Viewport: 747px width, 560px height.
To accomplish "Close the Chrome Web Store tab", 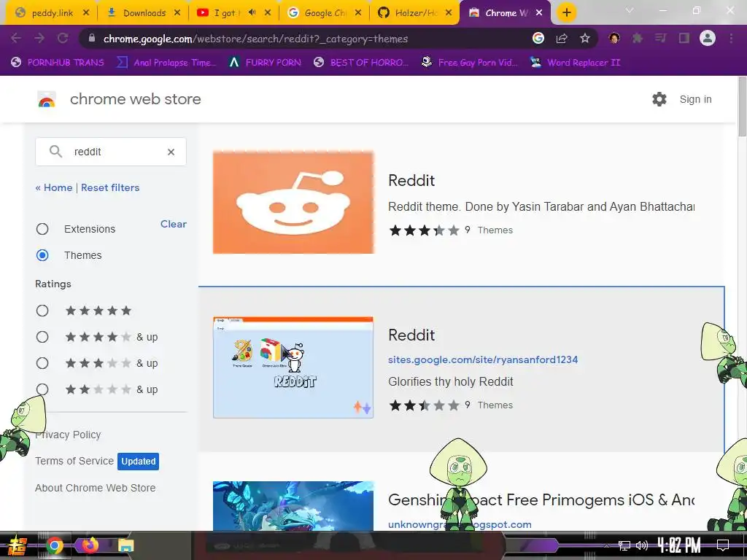I will tap(539, 13).
